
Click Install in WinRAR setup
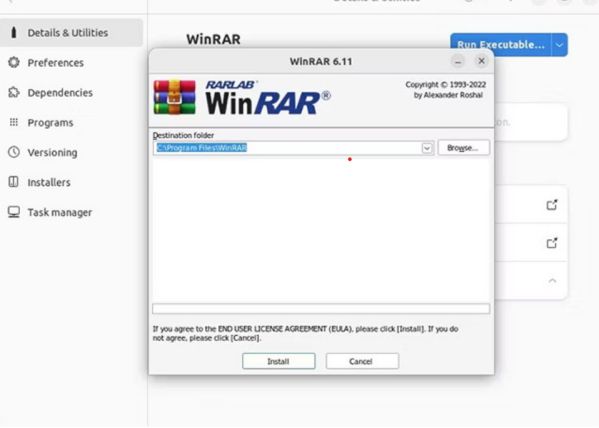point(278,361)
